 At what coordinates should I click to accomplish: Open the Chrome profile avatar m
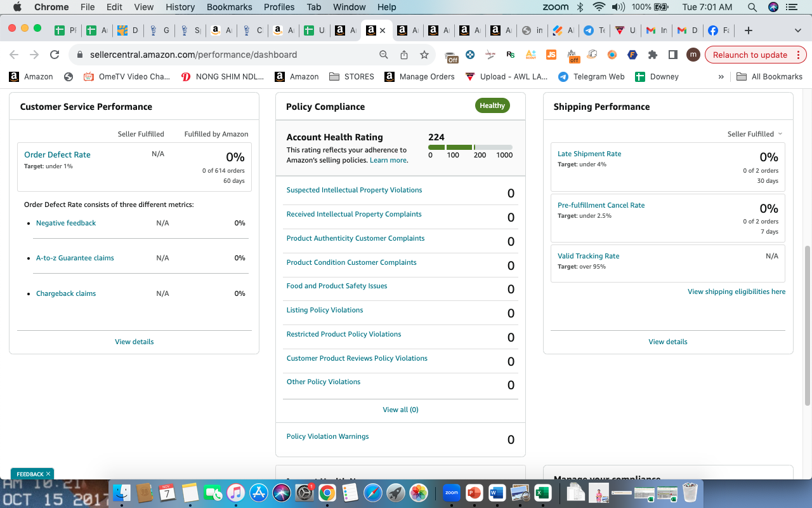point(693,55)
